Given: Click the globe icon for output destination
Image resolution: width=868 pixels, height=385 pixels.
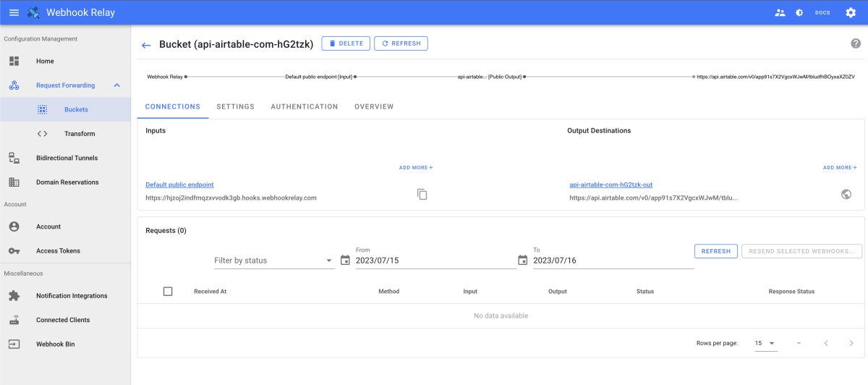Looking at the screenshot, I should tap(846, 194).
